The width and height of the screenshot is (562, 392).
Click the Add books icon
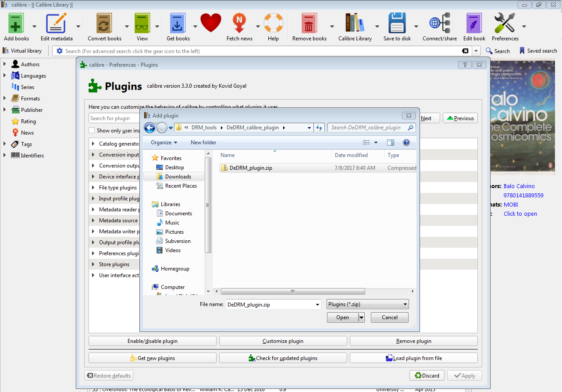pos(15,23)
